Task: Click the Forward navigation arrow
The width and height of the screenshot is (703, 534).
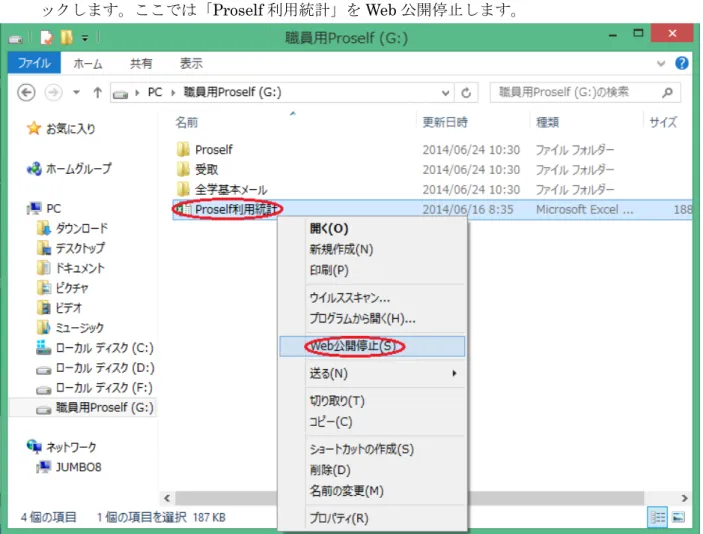Action: pyautogui.click(x=53, y=93)
